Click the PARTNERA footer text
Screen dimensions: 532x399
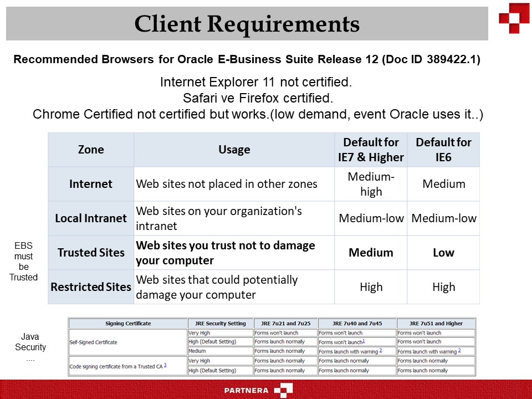click(247, 390)
